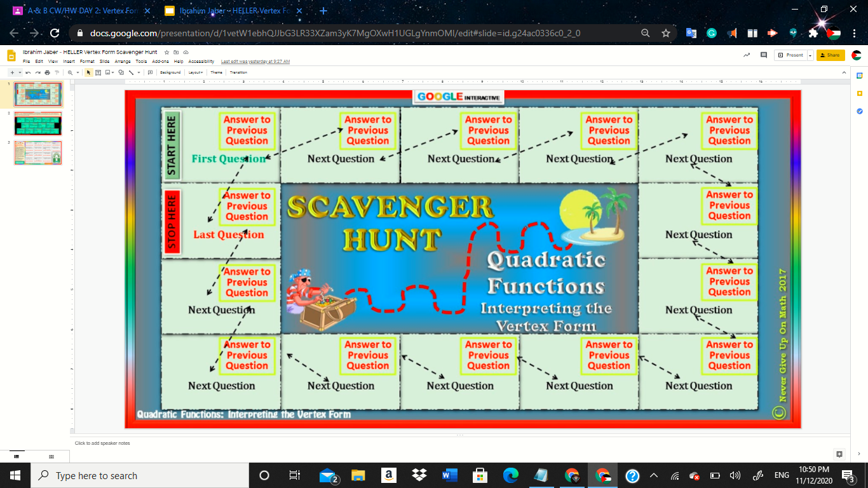
Task: Select the Line tool
Action: click(132, 72)
